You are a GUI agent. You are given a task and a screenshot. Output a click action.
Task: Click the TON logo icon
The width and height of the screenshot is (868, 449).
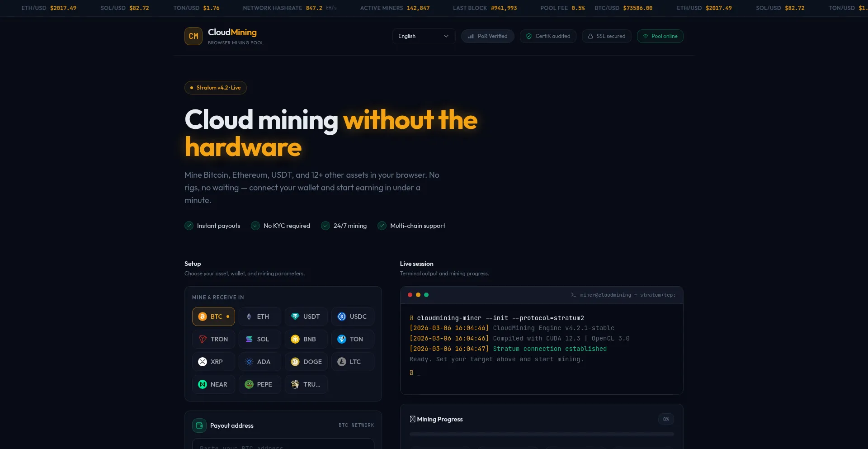point(342,339)
